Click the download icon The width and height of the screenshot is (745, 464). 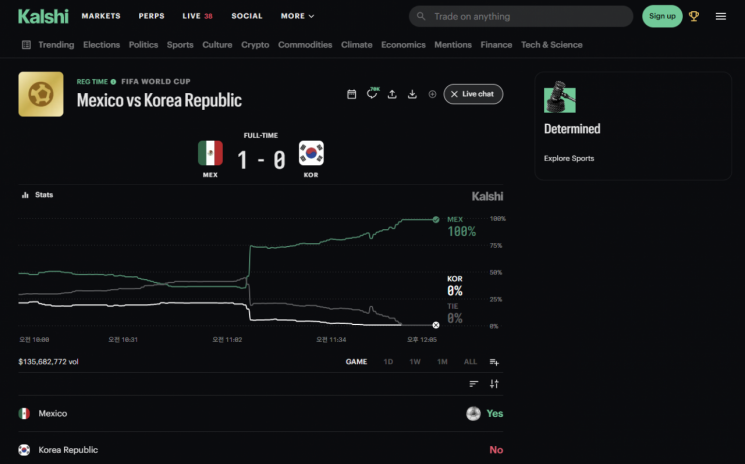[412, 94]
